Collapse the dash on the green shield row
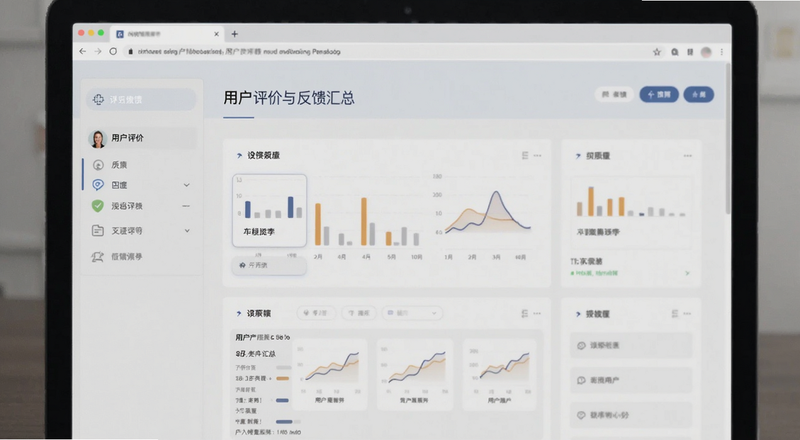 click(186, 206)
